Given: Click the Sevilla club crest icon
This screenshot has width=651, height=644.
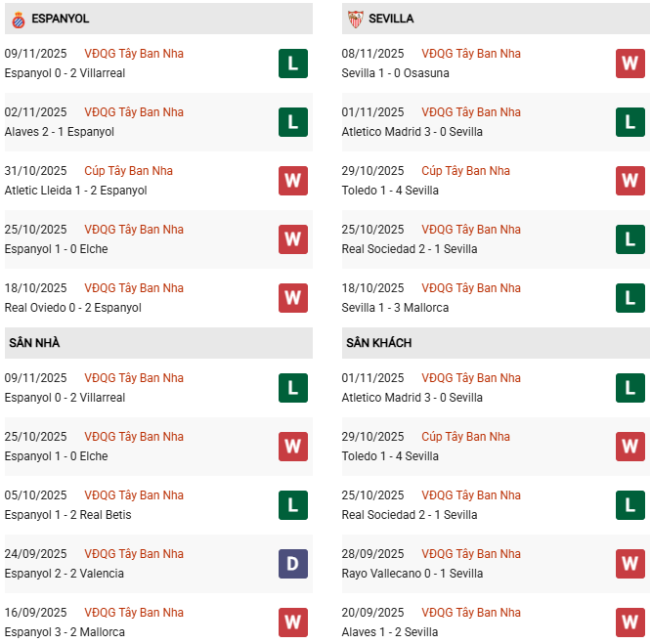Looking at the screenshot, I should 355,19.
